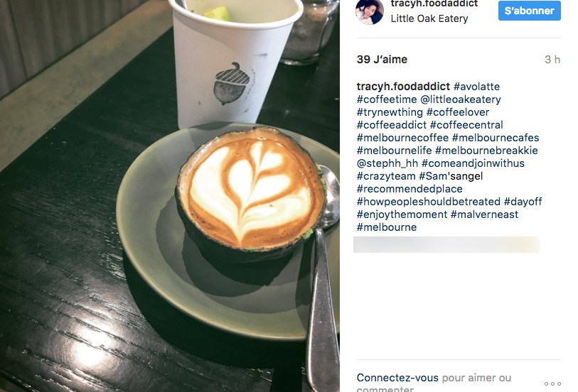The width and height of the screenshot is (578, 392).
Task: Click the #coffeetime hashtag
Action: [x=387, y=99]
